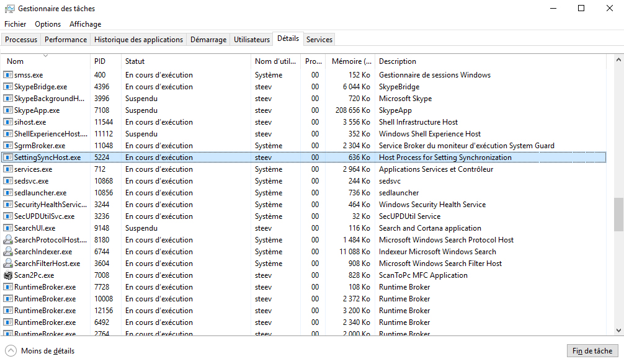This screenshot has height=364, width=624.
Task: Click the smss.exe process icon
Action: [8, 75]
